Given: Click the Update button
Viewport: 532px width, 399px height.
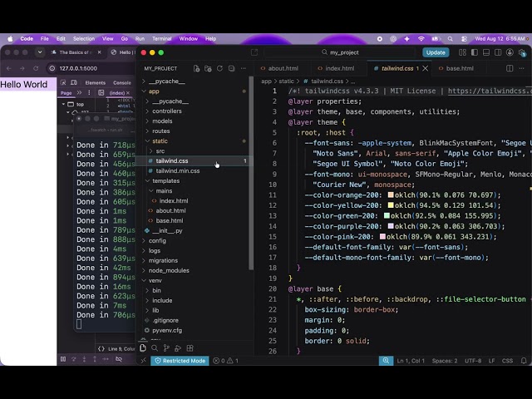Looking at the screenshot, I should [x=436, y=52].
